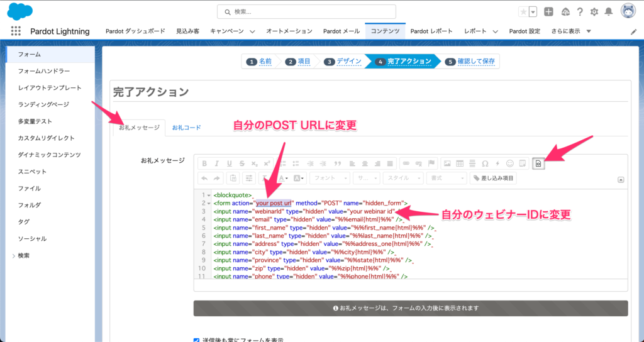
Task: Insert a horizontal line
Action: [472, 163]
